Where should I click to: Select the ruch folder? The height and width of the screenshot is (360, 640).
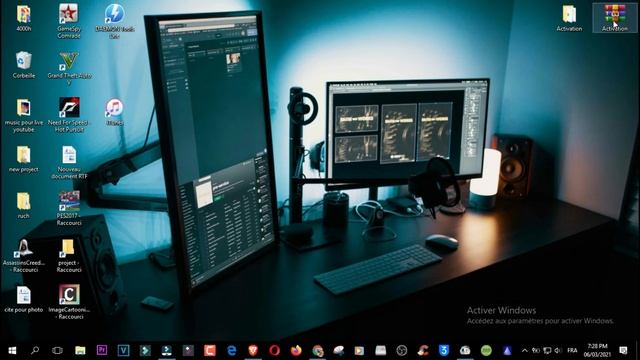click(x=24, y=206)
